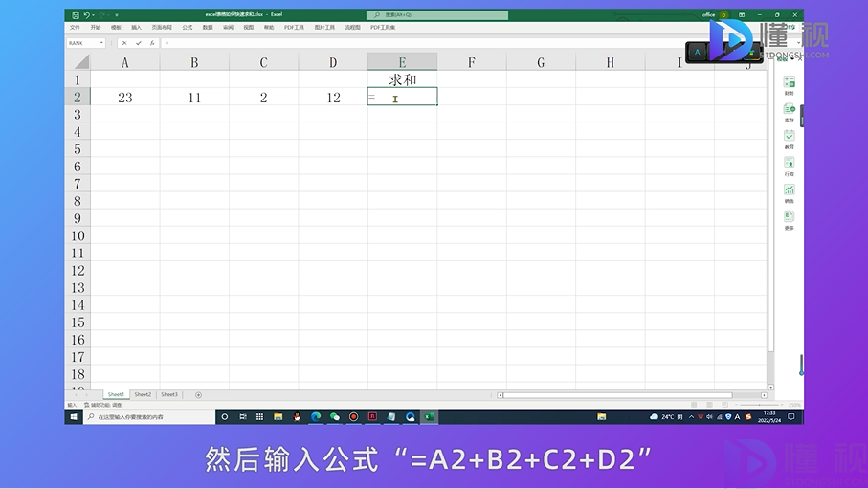The width and height of the screenshot is (868, 489).
Task: Open WeChat from taskbar
Action: point(334,417)
